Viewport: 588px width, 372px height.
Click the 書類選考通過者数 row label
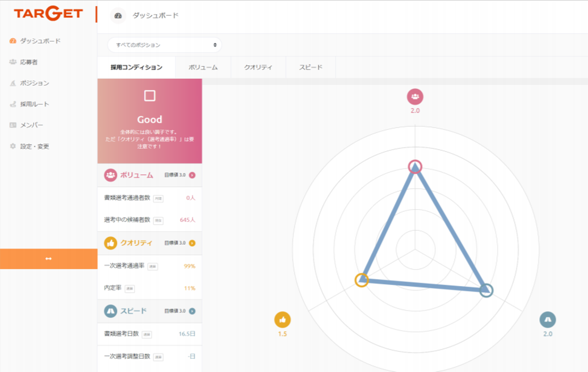click(x=127, y=198)
